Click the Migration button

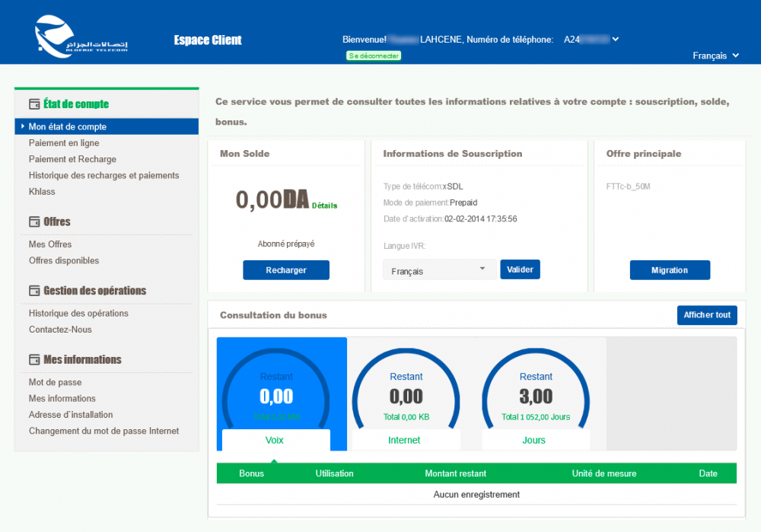tap(670, 270)
